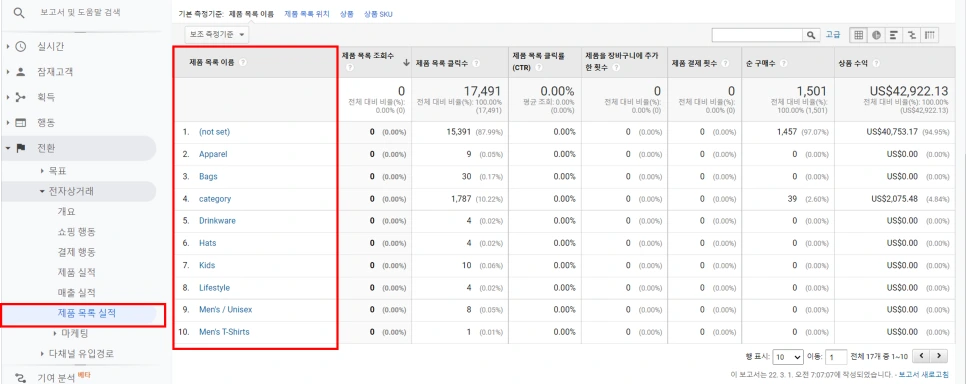
Task: Open the category product list
Action: (215, 199)
